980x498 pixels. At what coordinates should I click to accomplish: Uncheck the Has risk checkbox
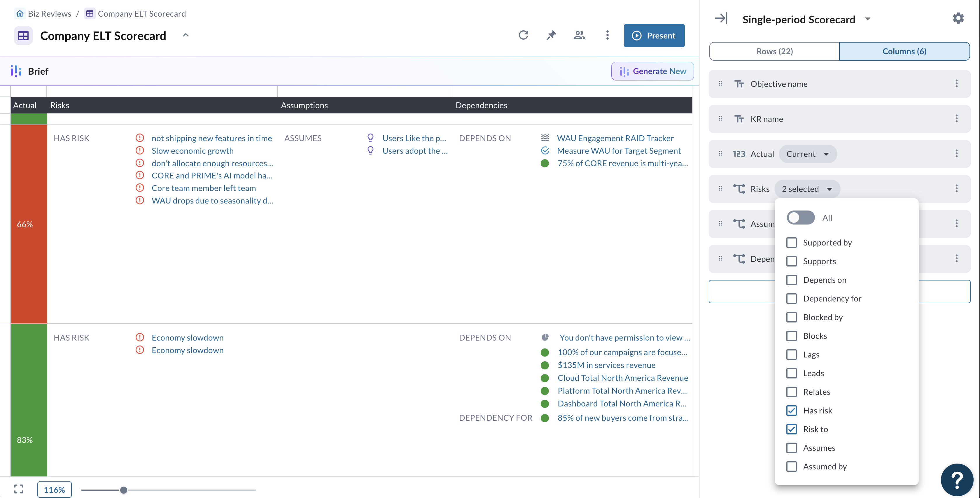click(x=791, y=410)
